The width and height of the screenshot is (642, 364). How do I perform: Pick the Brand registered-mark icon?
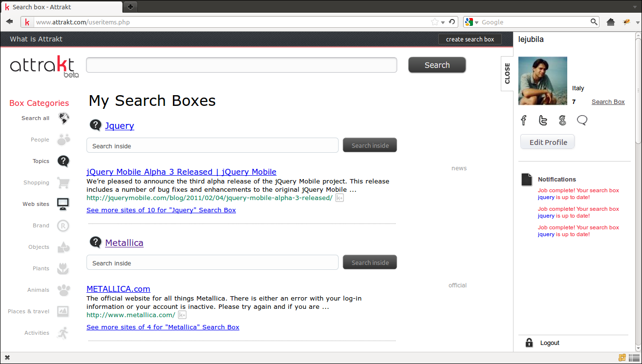coord(63,225)
